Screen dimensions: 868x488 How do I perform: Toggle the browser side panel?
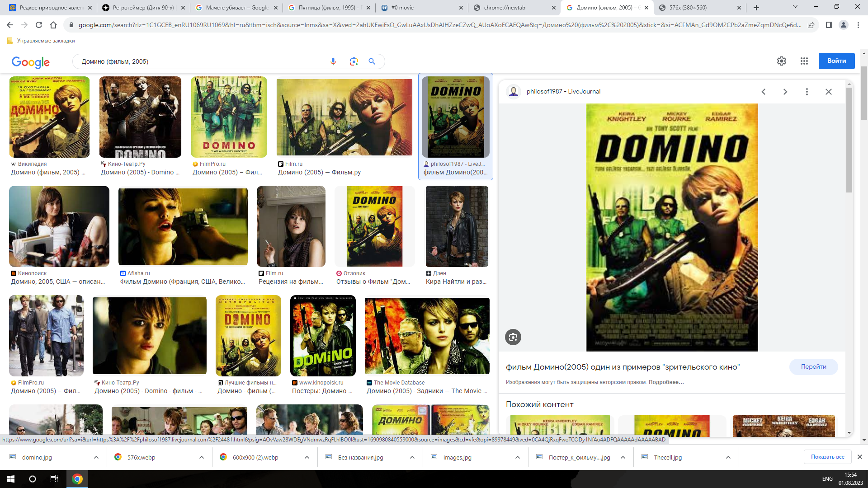829,25
